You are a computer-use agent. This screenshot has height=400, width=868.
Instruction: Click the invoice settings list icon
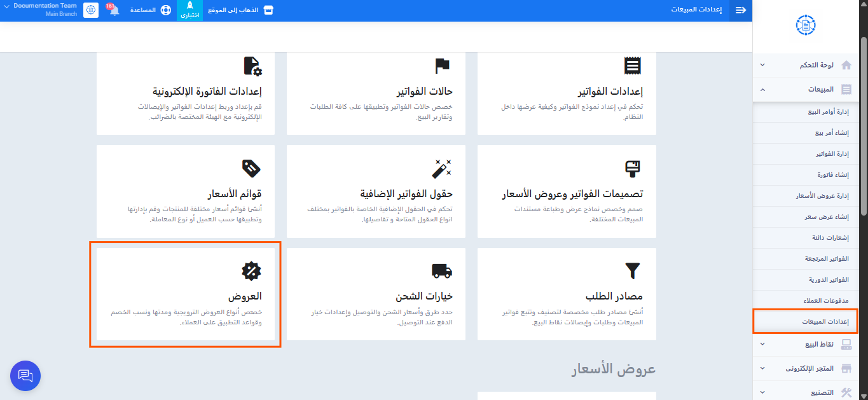pos(633,66)
